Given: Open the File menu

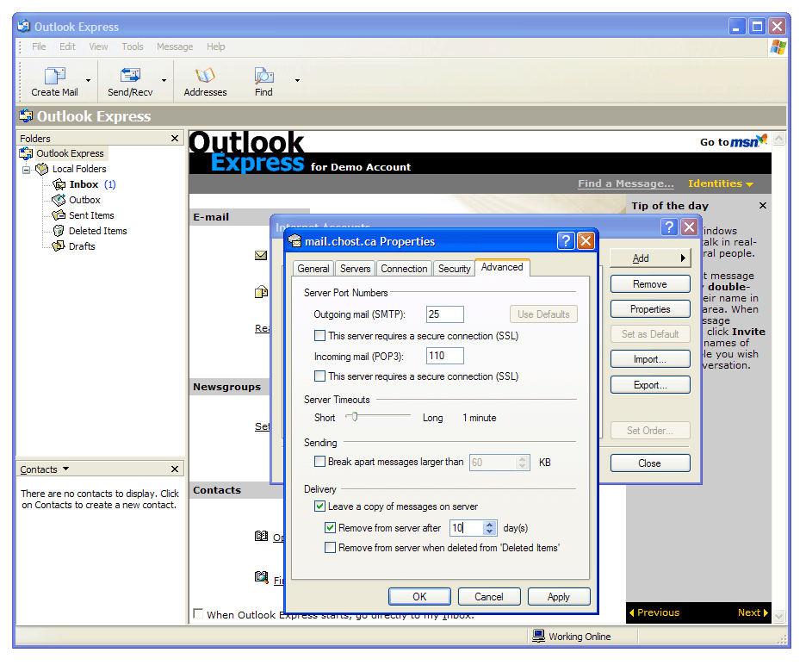Looking at the screenshot, I should 39,47.
